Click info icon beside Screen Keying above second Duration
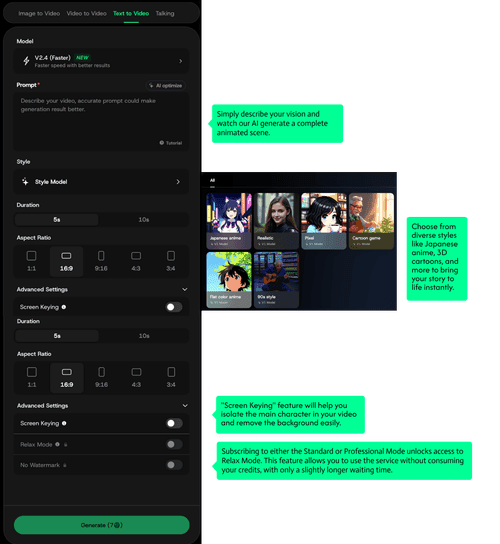The width and height of the screenshot is (500, 544). (x=64, y=307)
